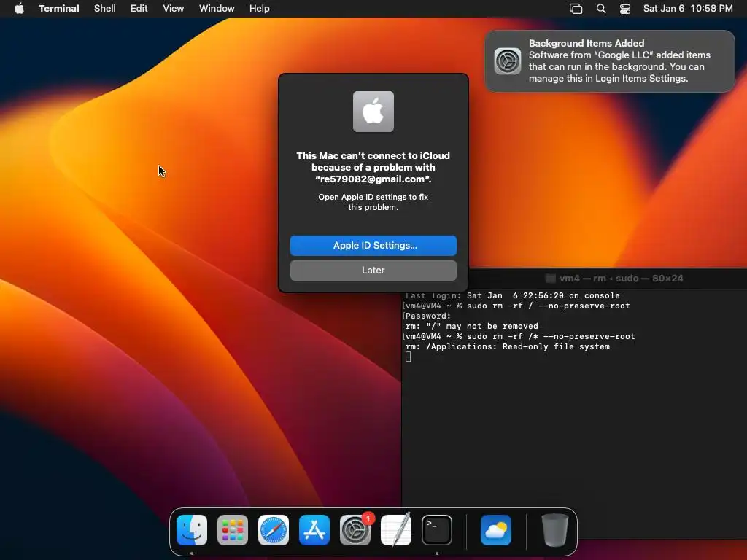The width and height of the screenshot is (747, 560).
Task: Click the "Last login" line in Terminal
Action: coord(513,295)
